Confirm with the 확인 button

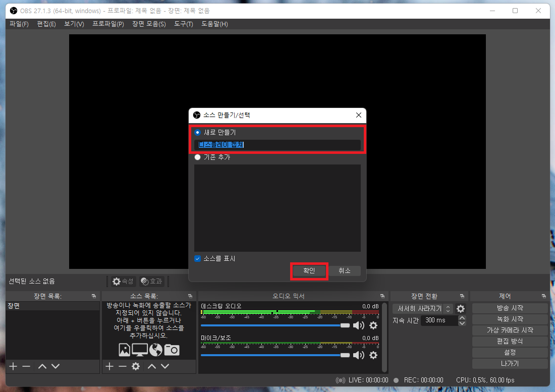309,270
